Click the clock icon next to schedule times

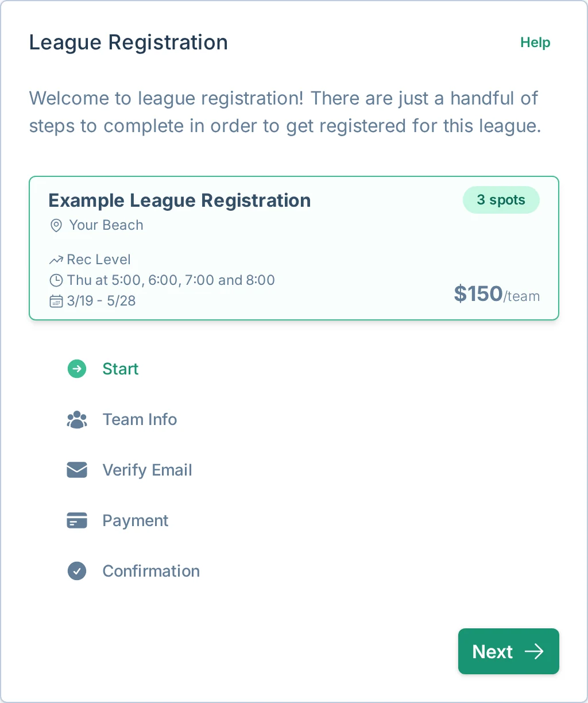coord(56,280)
